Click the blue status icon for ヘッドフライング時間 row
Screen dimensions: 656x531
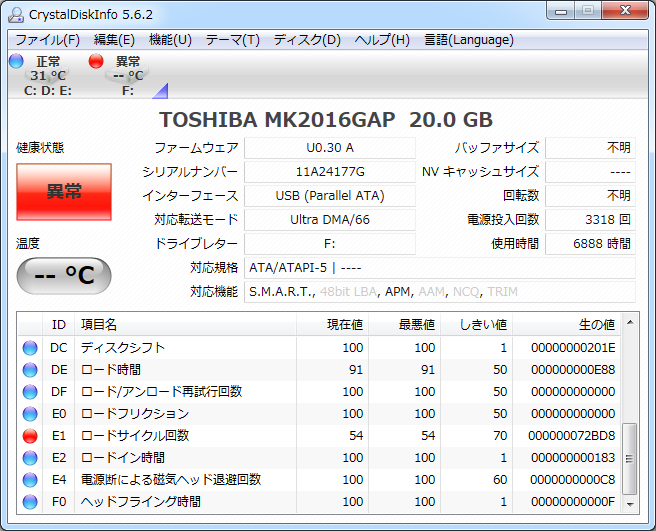tap(30, 502)
